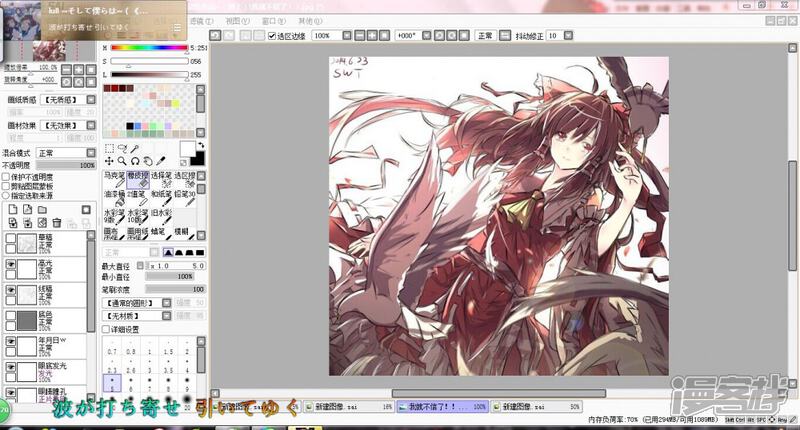Choose the 2值笔 binary pen
The image size is (800, 430).
[138, 198]
